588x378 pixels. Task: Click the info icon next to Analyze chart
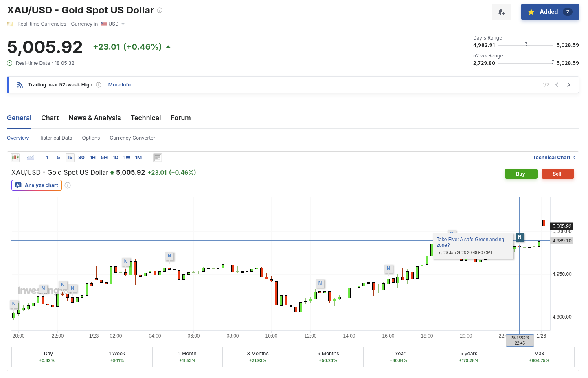pyautogui.click(x=68, y=185)
